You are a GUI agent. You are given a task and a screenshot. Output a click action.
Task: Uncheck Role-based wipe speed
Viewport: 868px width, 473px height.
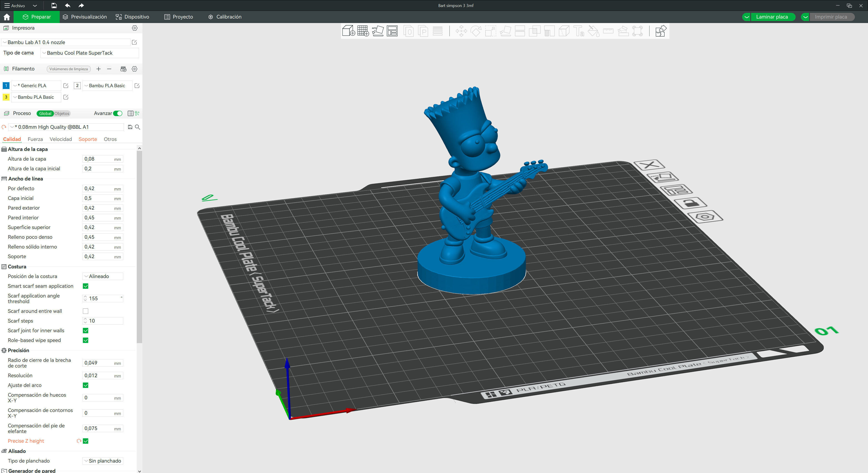click(86, 340)
